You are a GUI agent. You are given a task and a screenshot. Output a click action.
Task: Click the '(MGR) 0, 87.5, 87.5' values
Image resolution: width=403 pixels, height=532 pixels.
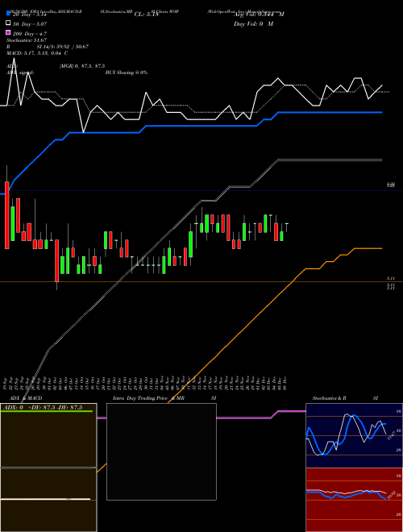point(82,66)
